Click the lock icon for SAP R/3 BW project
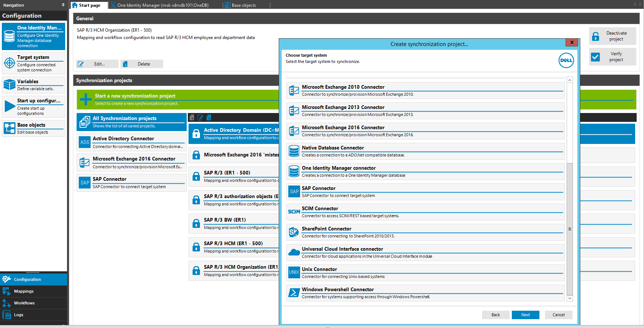Image resolution: width=644 pixels, height=328 pixels. [x=196, y=223]
